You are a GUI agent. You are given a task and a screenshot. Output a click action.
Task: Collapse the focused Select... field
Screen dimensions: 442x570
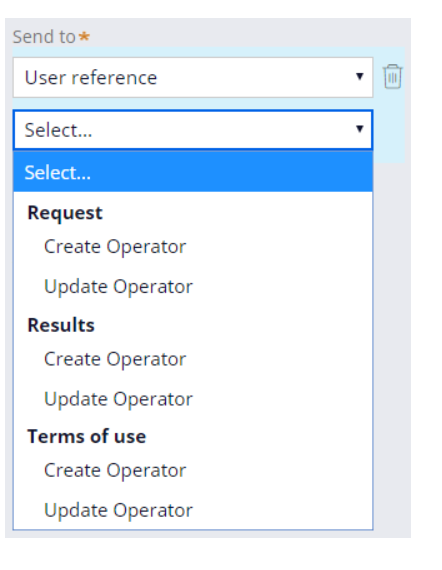coord(193,130)
